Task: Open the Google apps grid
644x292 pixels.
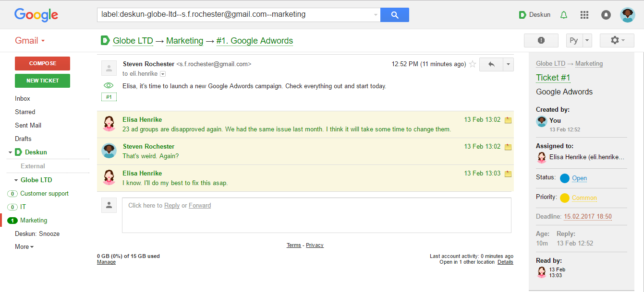Action: pyautogui.click(x=584, y=15)
